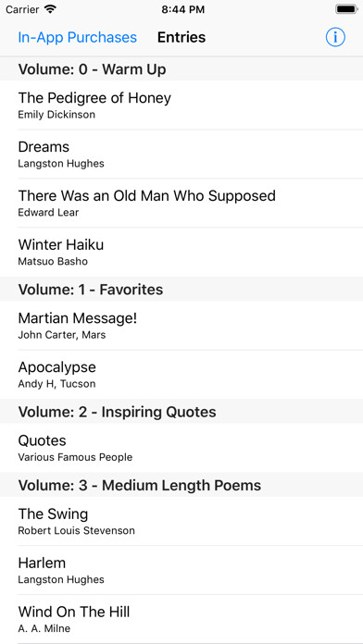Tap the Volume: 1 - Favorites header
363x644 pixels.
[181, 289]
